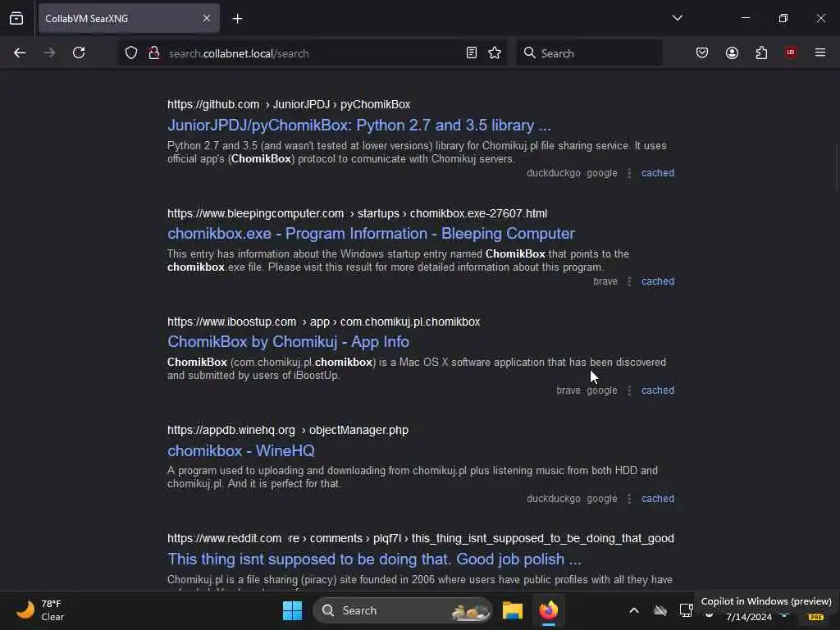
Task: Open cached link for Bleeping Computer result
Action: click(658, 281)
